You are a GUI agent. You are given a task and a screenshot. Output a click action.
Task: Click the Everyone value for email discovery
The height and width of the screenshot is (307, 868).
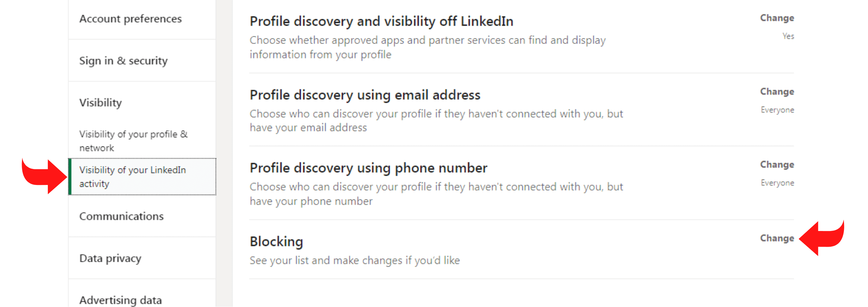(777, 110)
